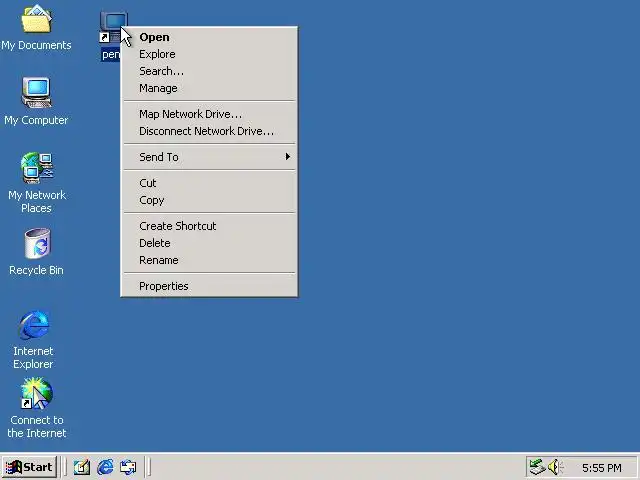The height and width of the screenshot is (480, 640).
Task: Choose Search... from the context menu
Action: (x=209, y=71)
